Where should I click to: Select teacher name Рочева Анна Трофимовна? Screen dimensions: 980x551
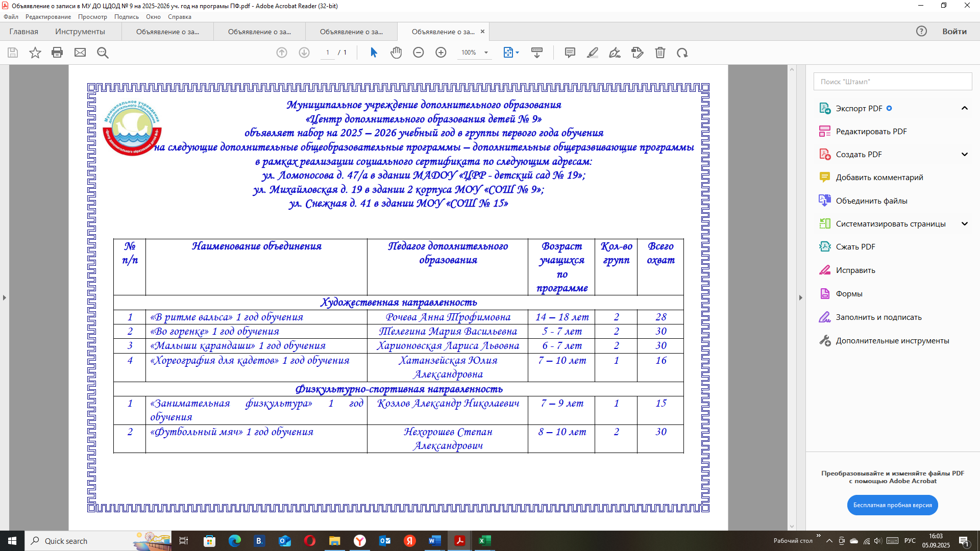point(448,317)
